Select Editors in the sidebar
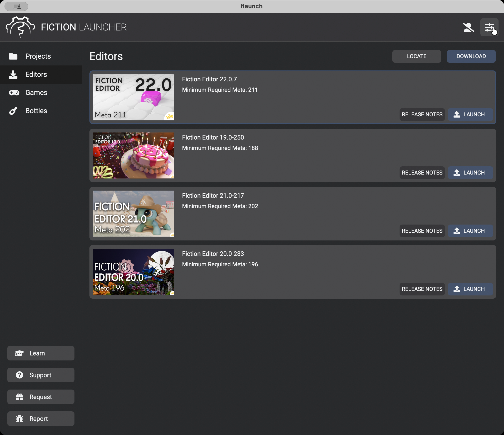This screenshot has width=504, height=435. point(41,75)
